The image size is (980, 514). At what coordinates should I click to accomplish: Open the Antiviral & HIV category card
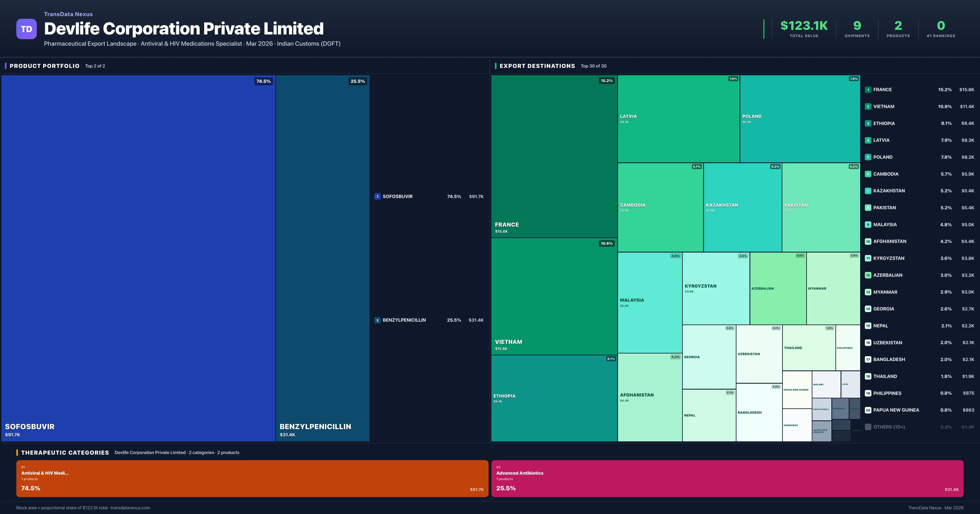[x=252, y=478]
